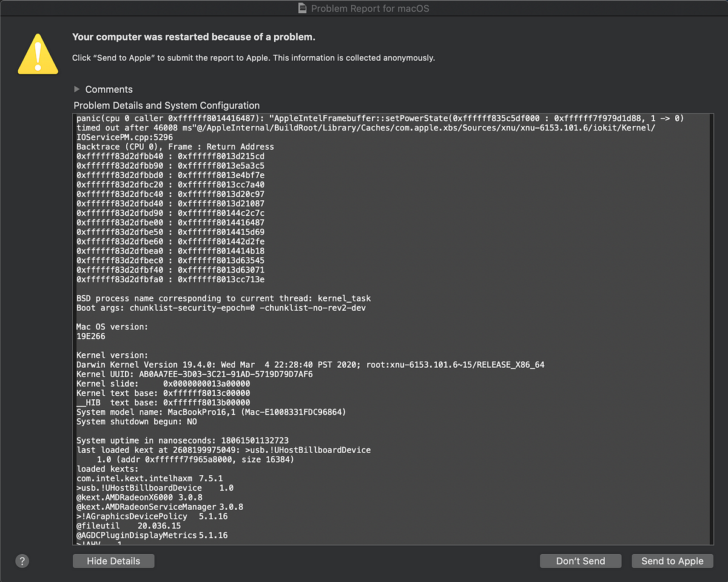Click the 'Backtrace (CPU 0), Frame' line
Viewport: 728px width, 582px height.
tap(175, 147)
